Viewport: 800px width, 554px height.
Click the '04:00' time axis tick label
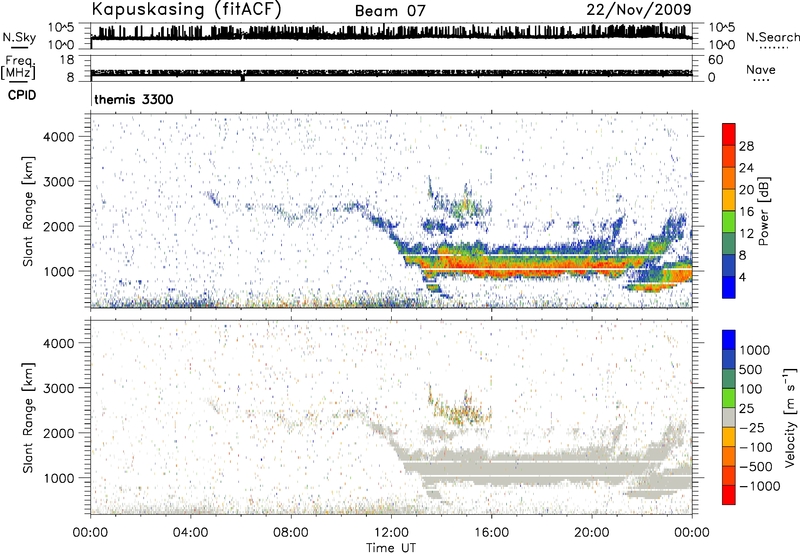coord(190,532)
